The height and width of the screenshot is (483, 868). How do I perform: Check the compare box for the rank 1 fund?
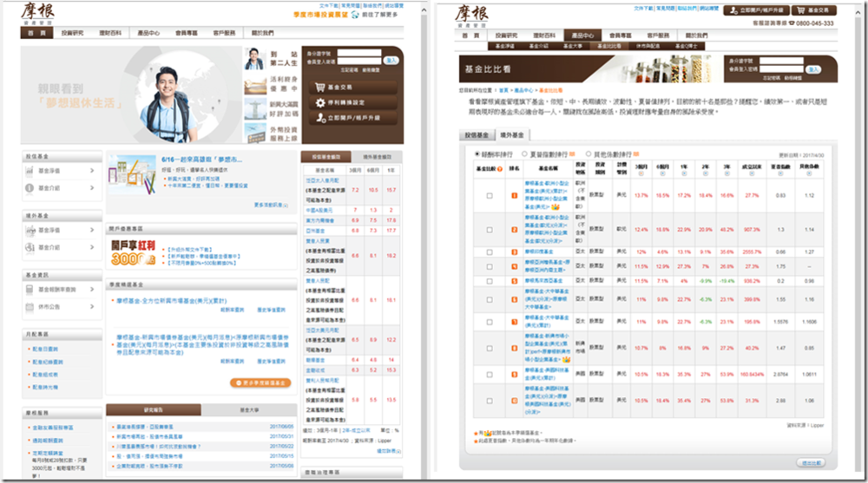tap(489, 196)
